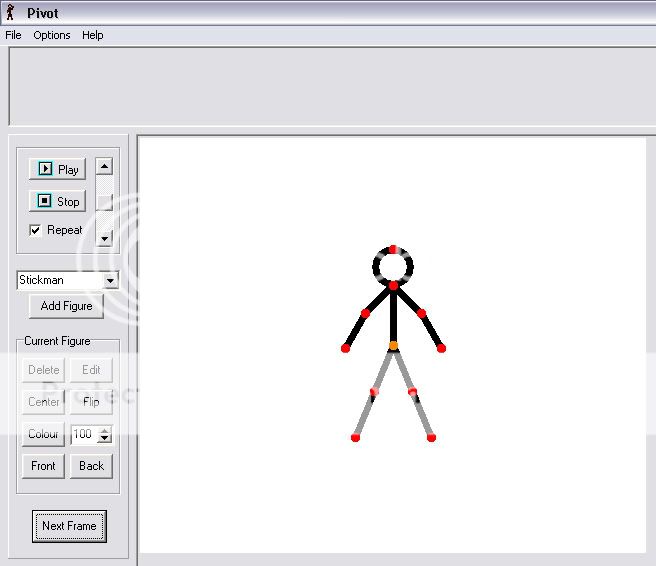
Task: Click the Pivot stickman icon in title bar
Action: pyautogui.click(x=11, y=12)
